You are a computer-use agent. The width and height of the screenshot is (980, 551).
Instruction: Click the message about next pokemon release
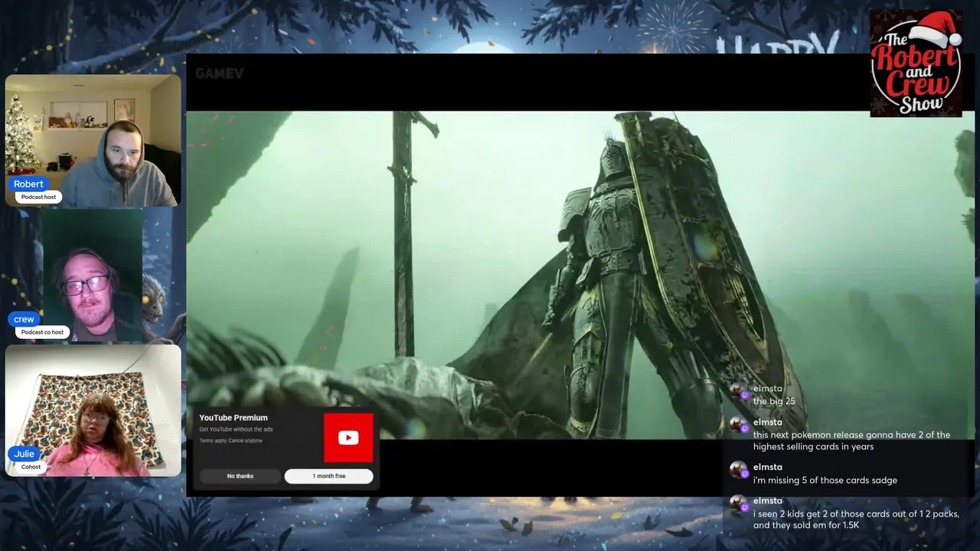coord(851,441)
